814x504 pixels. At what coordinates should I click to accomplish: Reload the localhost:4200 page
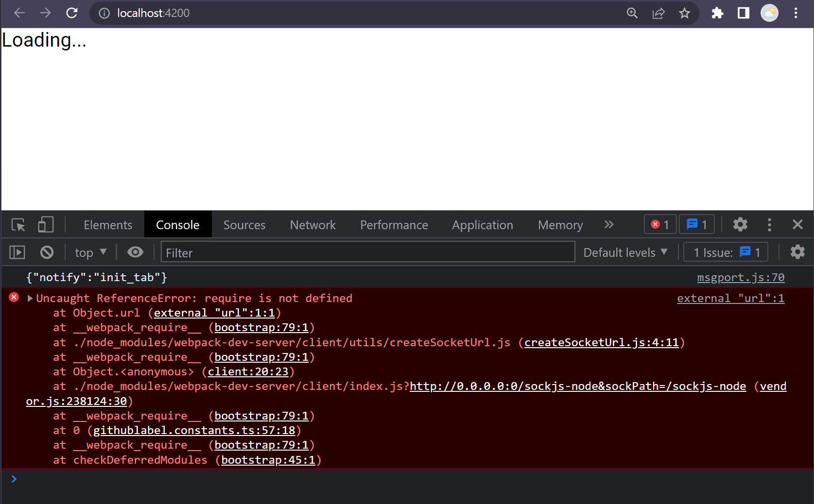click(72, 13)
